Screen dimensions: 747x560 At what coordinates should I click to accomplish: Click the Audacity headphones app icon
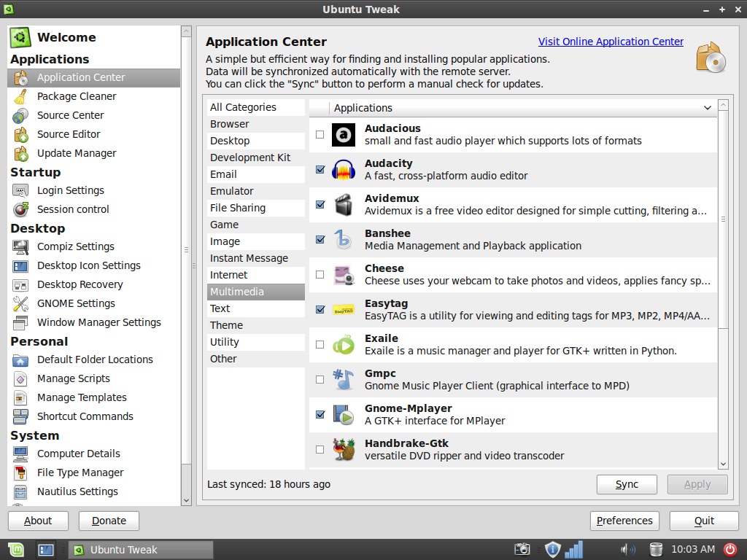(x=344, y=169)
